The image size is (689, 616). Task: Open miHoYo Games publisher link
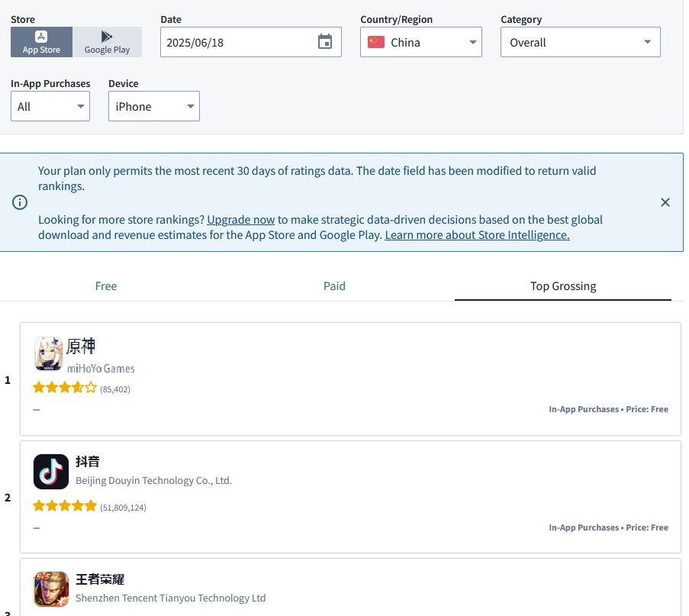coord(101,369)
